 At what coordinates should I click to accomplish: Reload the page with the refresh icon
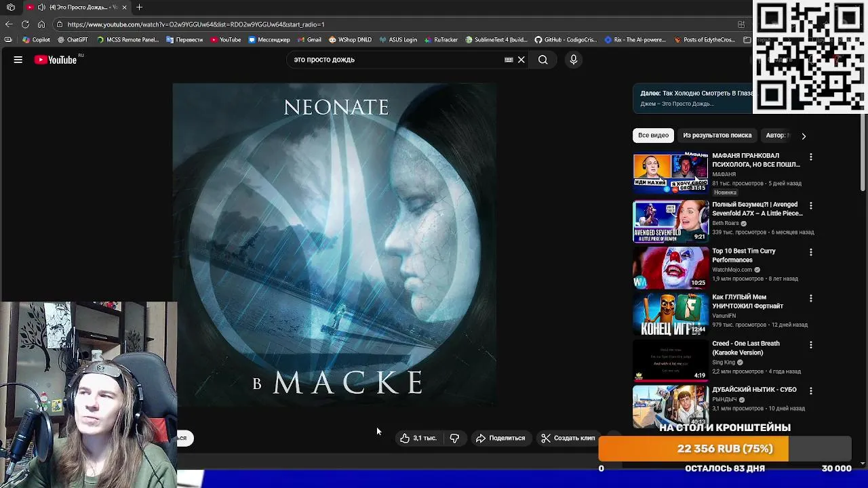tap(25, 24)
